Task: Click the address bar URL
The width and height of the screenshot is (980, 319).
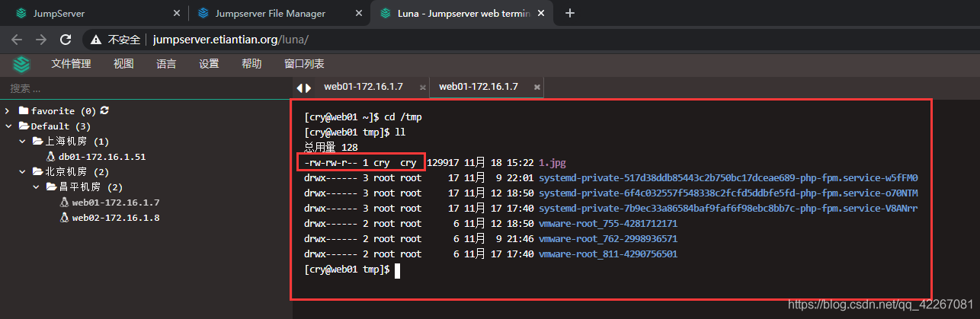Action: pyautogui.click(x=230, y=39)
